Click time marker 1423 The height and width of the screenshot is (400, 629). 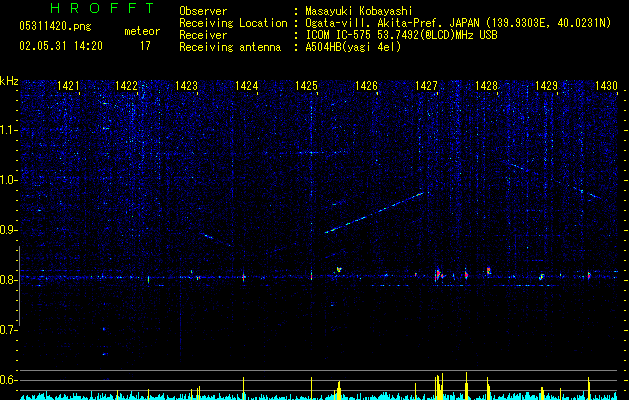click(x=187, y=86)
